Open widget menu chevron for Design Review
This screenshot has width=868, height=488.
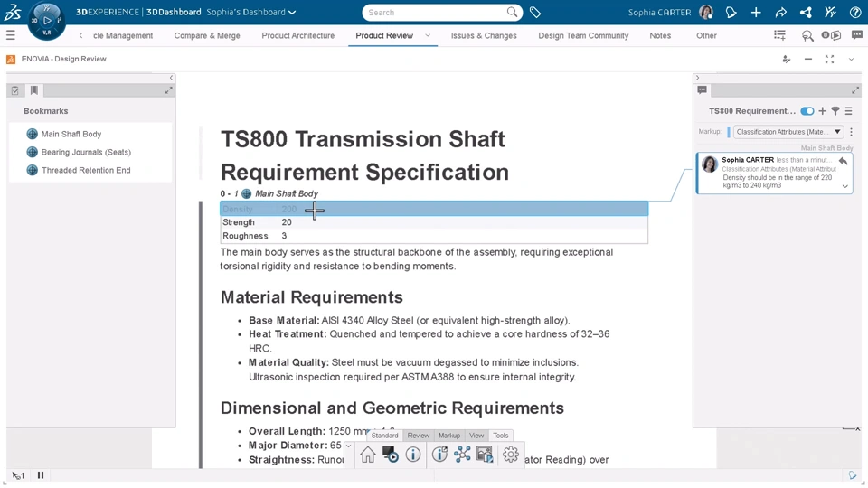[851, 60]
